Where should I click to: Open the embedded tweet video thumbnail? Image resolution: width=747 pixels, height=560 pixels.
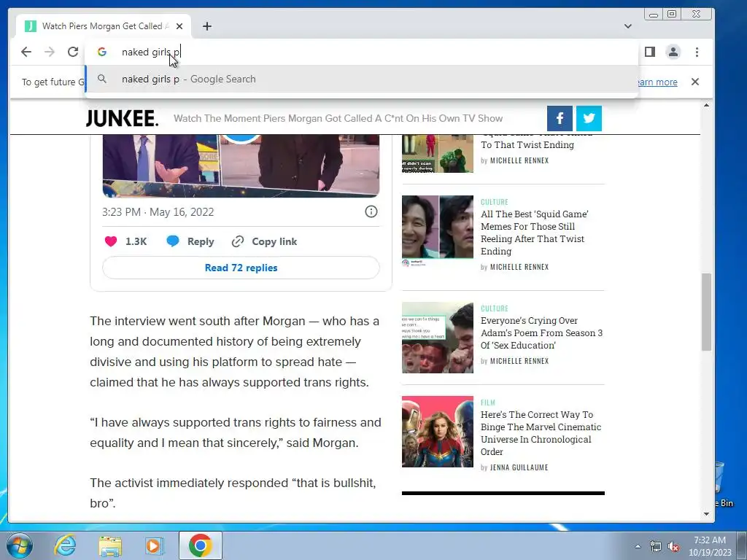(x=241, y=166)
